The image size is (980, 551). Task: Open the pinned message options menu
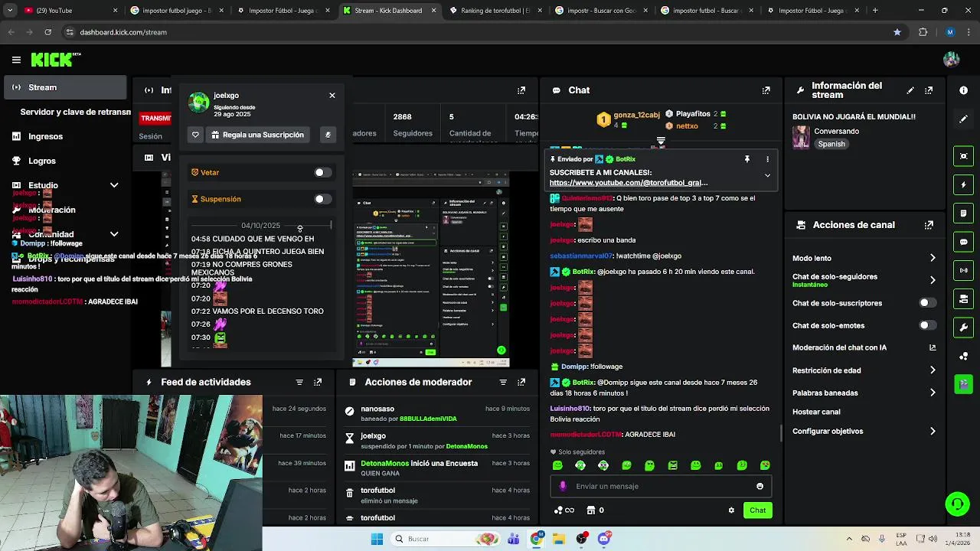point(767,159)
